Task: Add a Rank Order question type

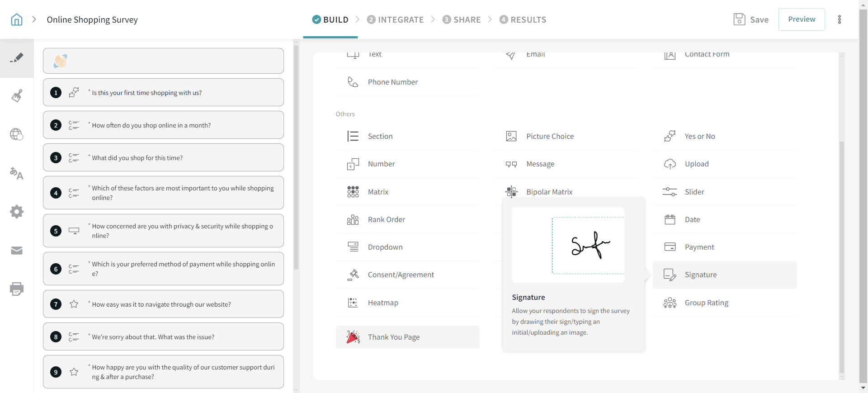Action: pos(386,219)
